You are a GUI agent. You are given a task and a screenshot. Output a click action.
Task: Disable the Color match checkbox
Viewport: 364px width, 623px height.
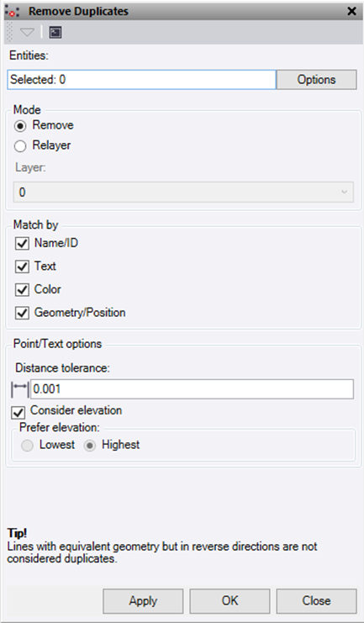coord(22,290)
